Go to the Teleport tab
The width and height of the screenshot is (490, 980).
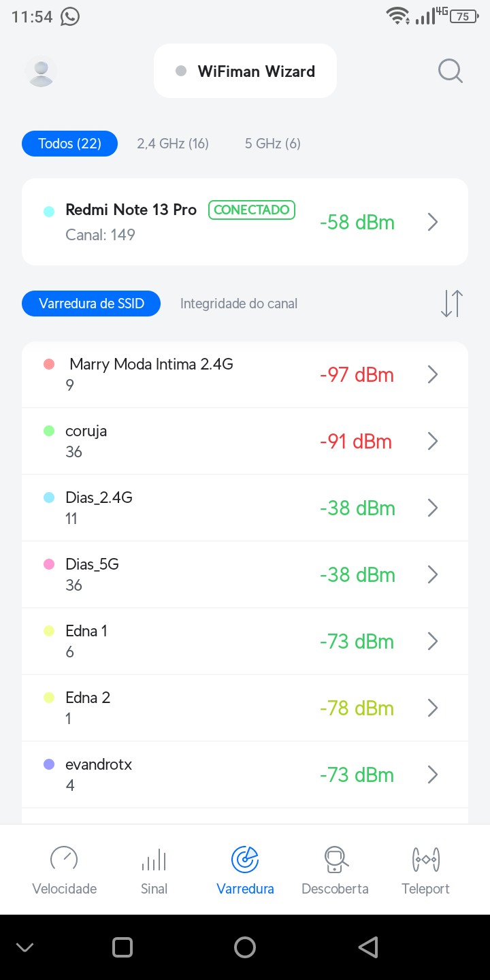(x=425, y=870)
